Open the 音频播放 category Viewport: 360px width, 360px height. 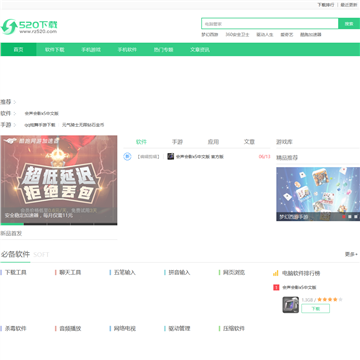point(70,329)
